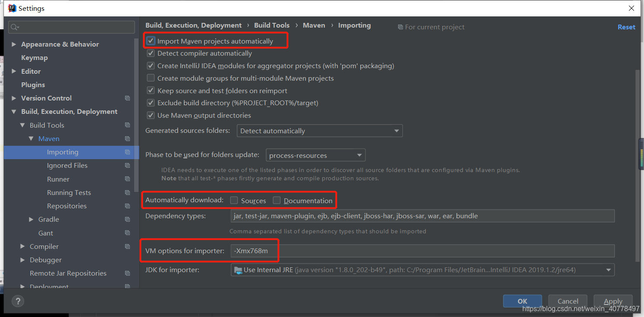Select Plugins settings page
Viewport: 644px width, 317px height.
(x=33, y=85)
